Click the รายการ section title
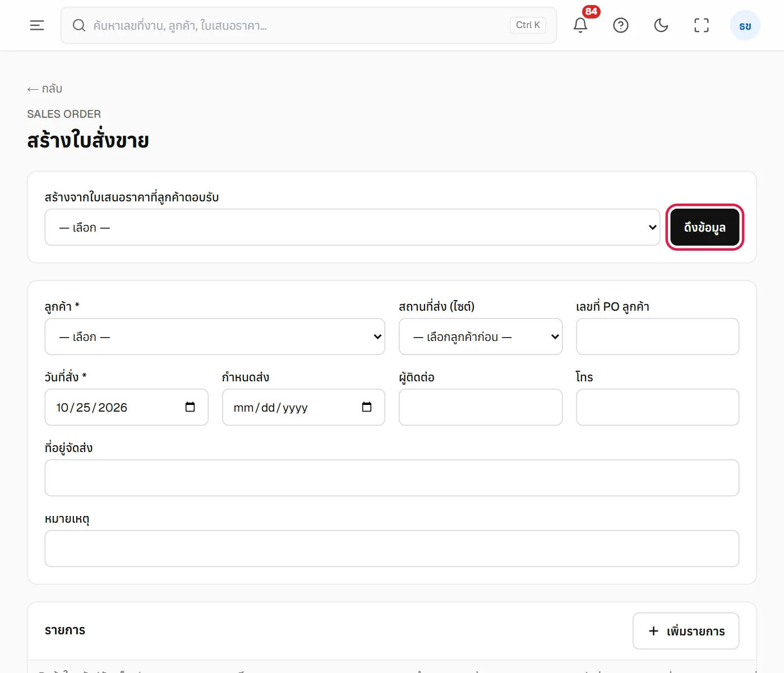 [x=65, y=630]
